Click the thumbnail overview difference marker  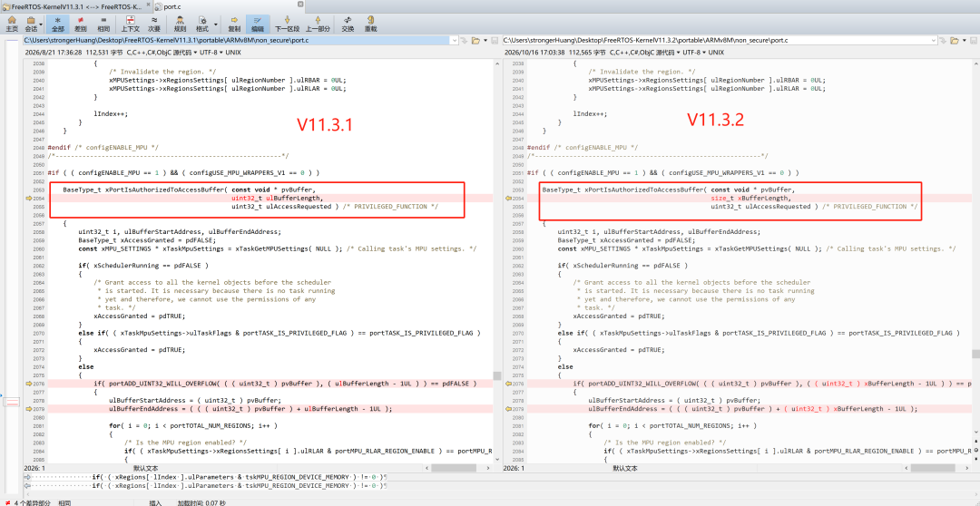coord(11,402)
